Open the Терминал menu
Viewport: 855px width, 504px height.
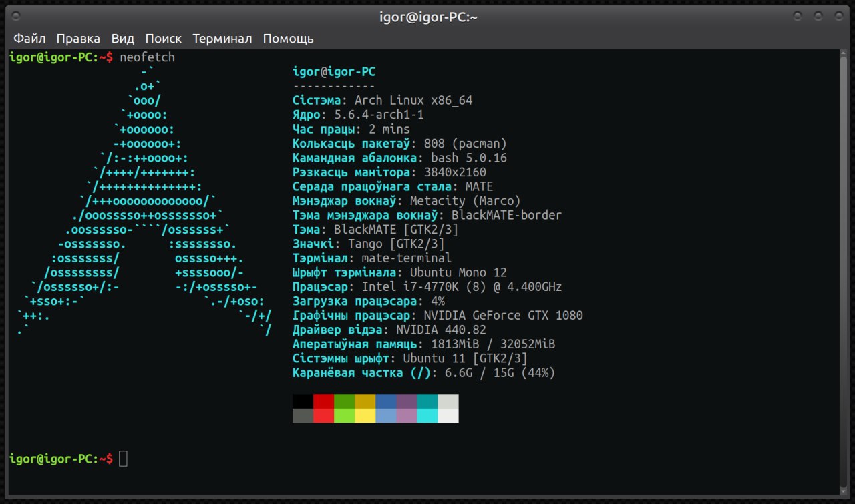pos(222,39)
